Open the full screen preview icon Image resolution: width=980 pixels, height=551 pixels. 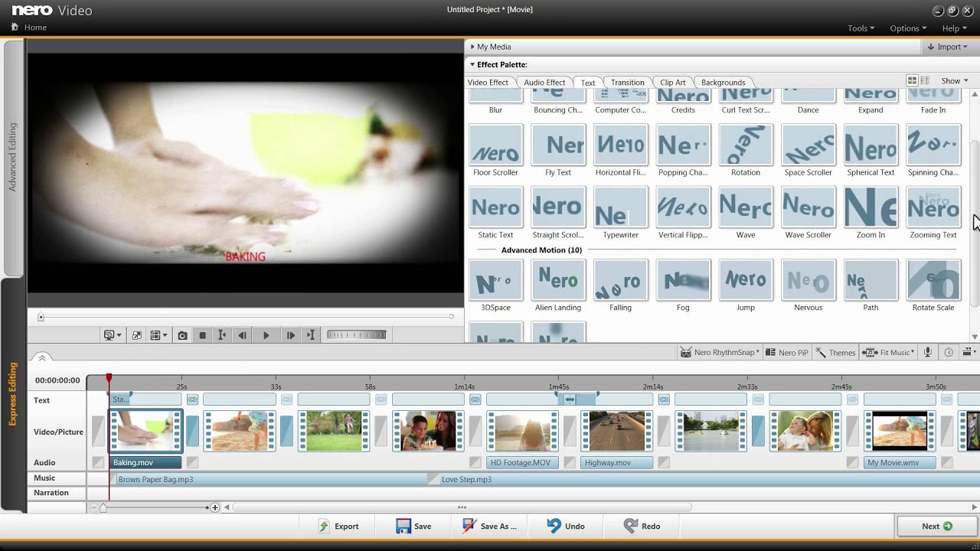137,335
